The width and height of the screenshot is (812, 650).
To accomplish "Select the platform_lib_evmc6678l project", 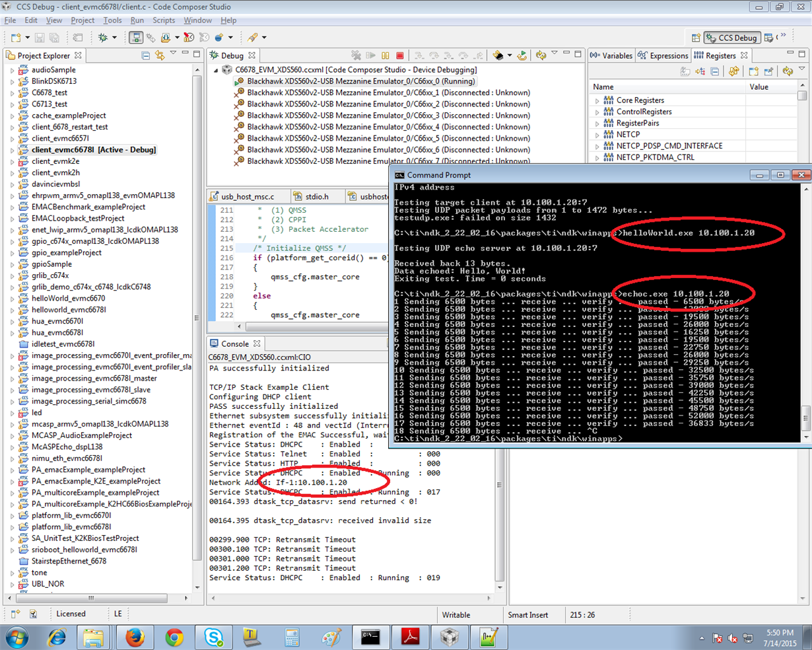I will (71, 527).
